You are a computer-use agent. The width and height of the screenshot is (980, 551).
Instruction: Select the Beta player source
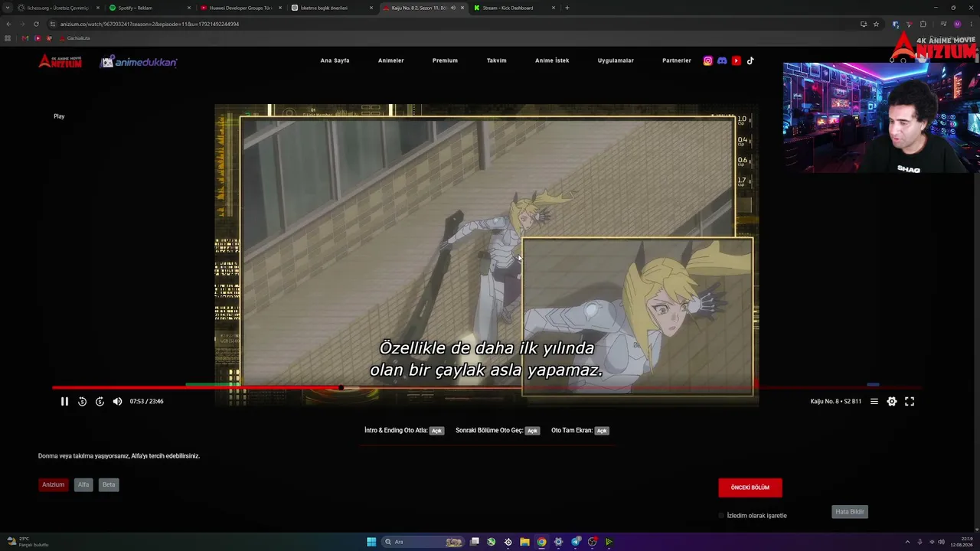pyautogui.click(x=109, y=484)
